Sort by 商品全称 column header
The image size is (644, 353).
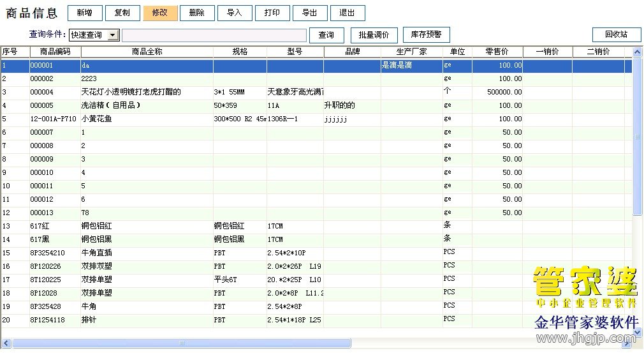(x=147, y=52)
